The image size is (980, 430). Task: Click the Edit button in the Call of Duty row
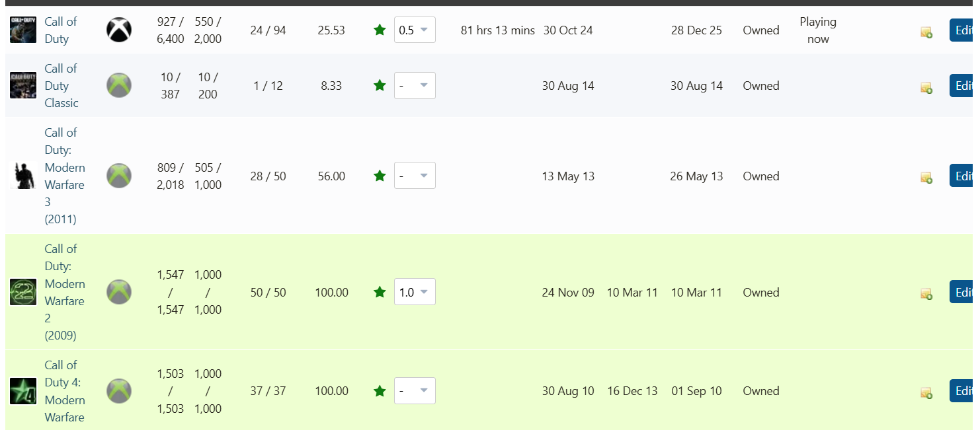[x=964, y=30]
